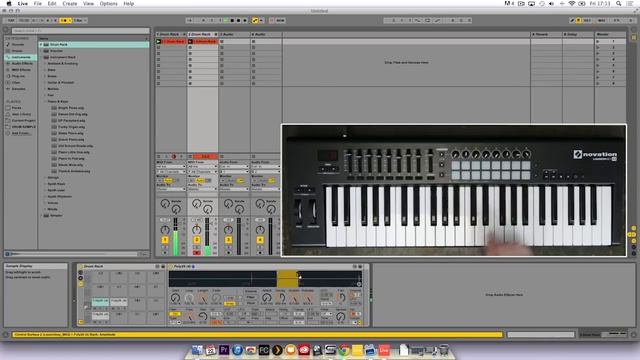Select Impulse in the instrument list

[56, 51]
